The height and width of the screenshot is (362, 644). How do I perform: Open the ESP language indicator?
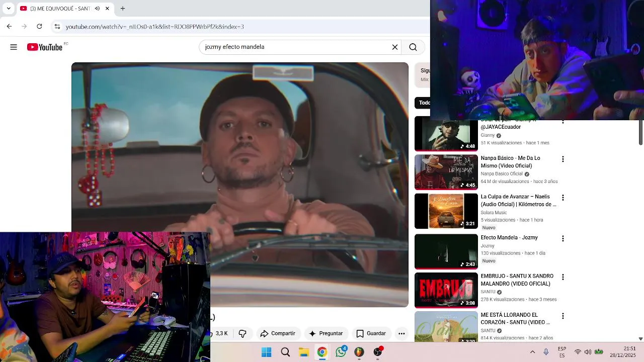coord(562,352)
